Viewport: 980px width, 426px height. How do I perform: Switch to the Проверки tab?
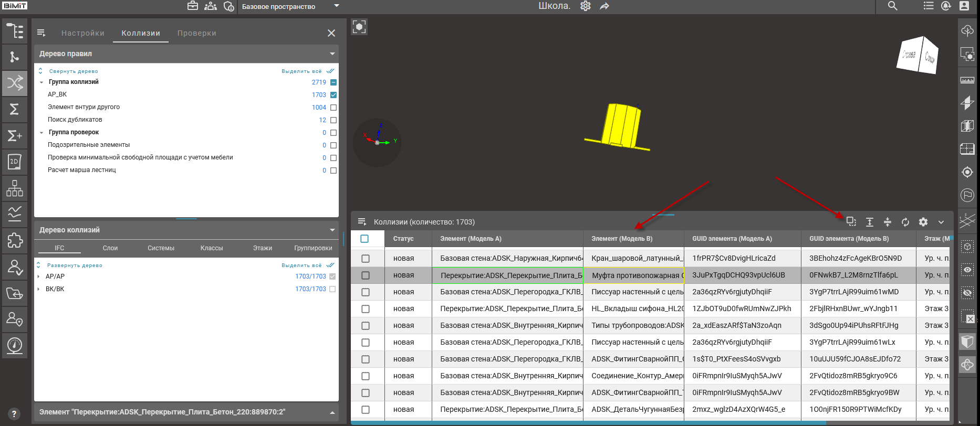(x=196, y=33)
